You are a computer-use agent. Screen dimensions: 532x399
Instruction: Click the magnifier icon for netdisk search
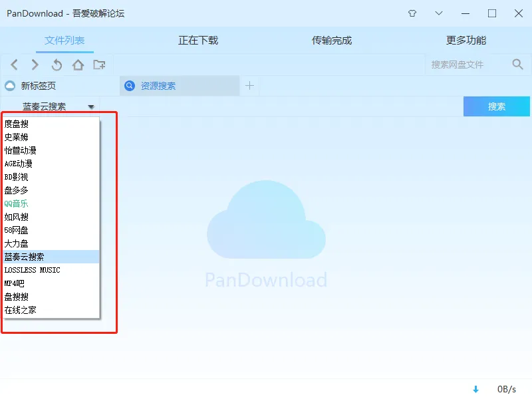coord(517,64)
